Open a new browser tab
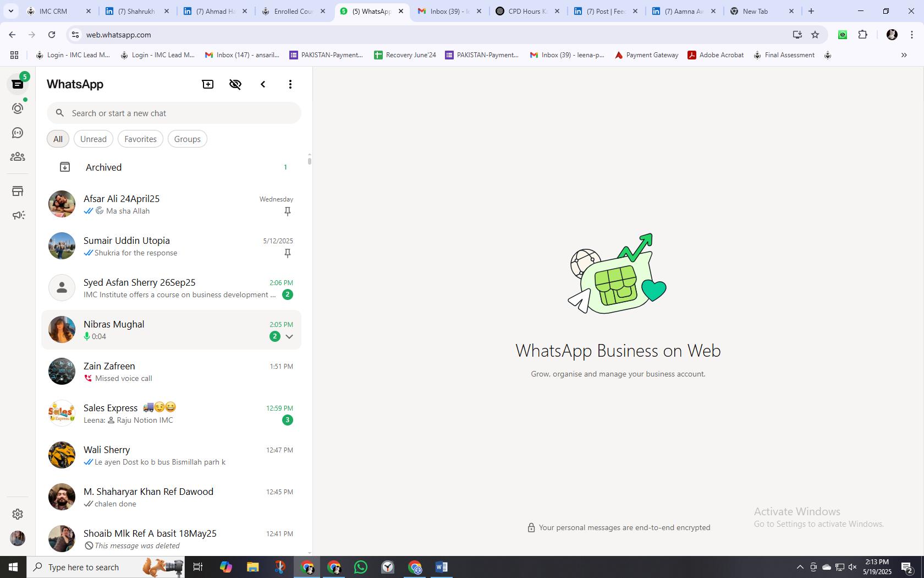The height and width of the screenshot is (578, 924). (x=811, y=11)
